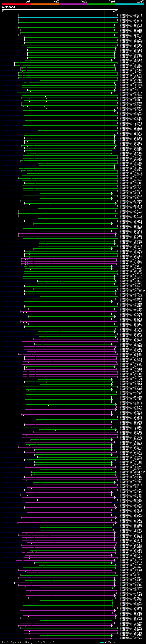Viewport: 146px width, 644px height.
Task: Select the UniRef100_A9PH77 label
Action: pyautogui.click(x=131, y=58)
